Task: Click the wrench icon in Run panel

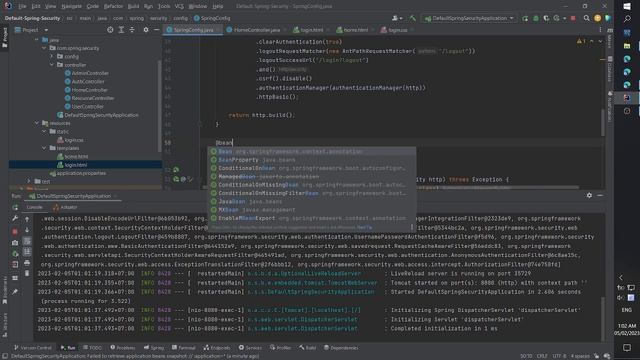Action: pos(15,218)
